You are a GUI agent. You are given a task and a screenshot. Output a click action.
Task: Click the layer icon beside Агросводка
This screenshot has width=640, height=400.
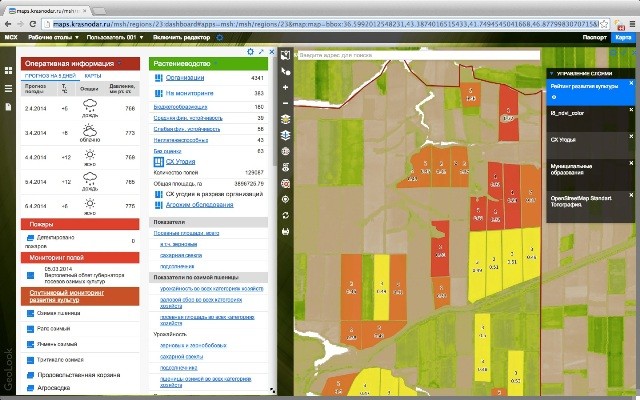(30, 388)
